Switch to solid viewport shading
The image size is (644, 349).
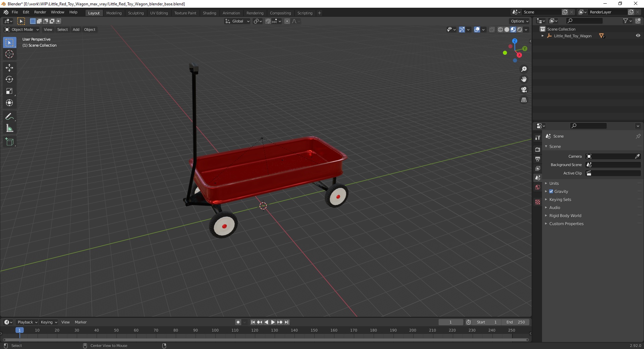507,30
